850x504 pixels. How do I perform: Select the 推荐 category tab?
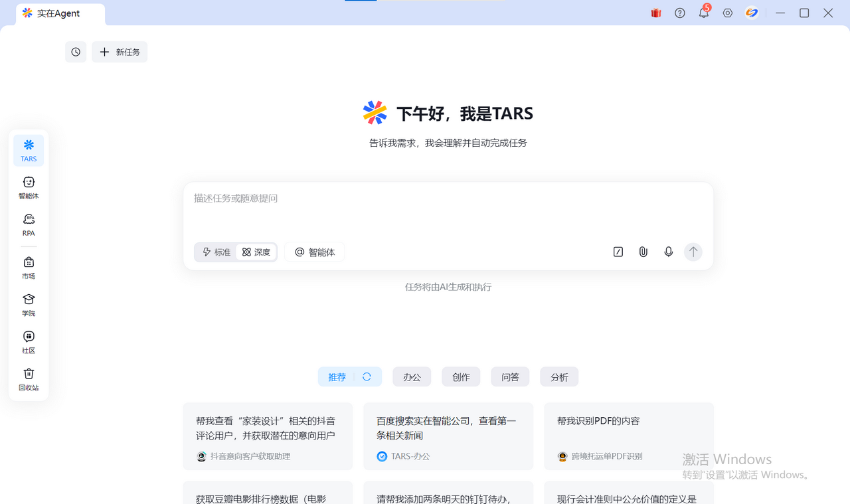pyautogui.click(x=337, y=377)
